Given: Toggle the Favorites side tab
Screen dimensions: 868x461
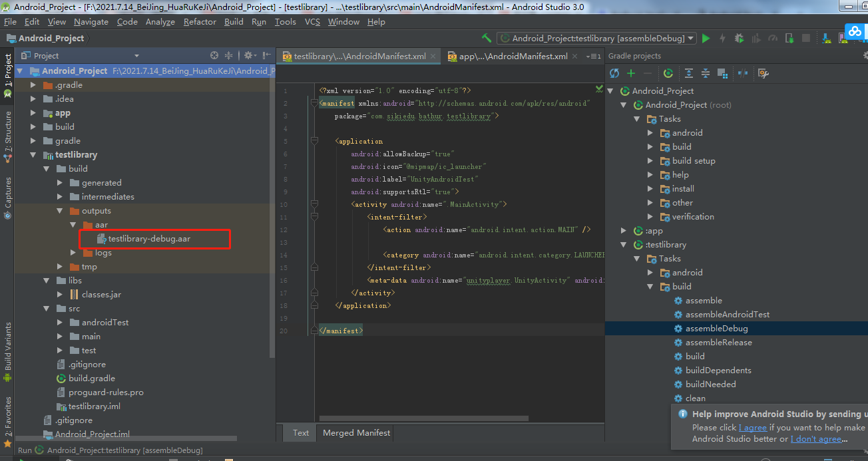Looking at the screenshot, I should click(x=7, y=421).
